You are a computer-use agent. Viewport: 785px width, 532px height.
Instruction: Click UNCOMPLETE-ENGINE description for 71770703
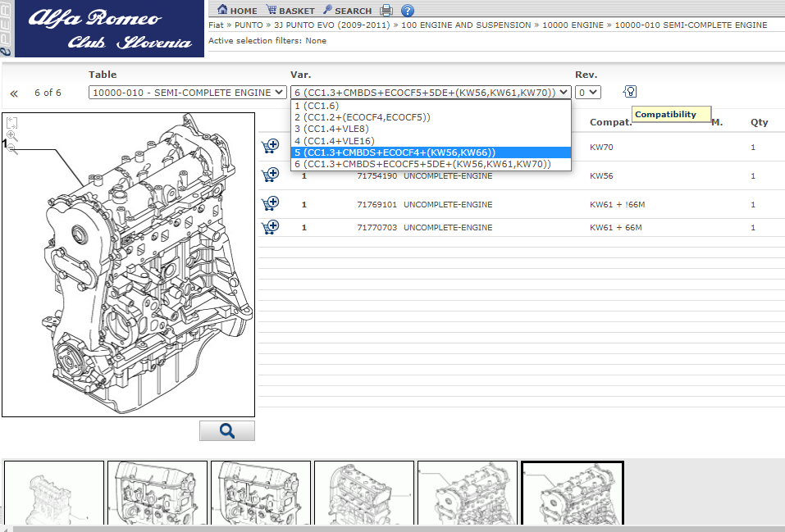pos(448,227)
